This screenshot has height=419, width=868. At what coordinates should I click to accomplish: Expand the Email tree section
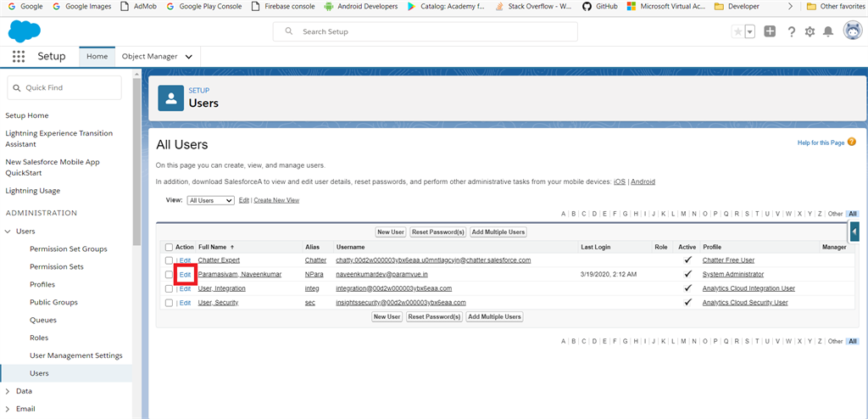click(7, 409)
